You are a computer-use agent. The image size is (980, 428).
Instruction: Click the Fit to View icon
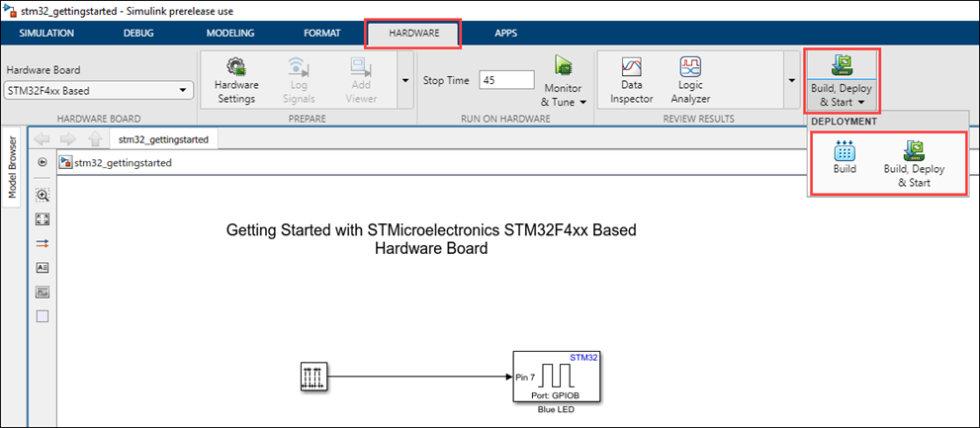pos(43,219)
